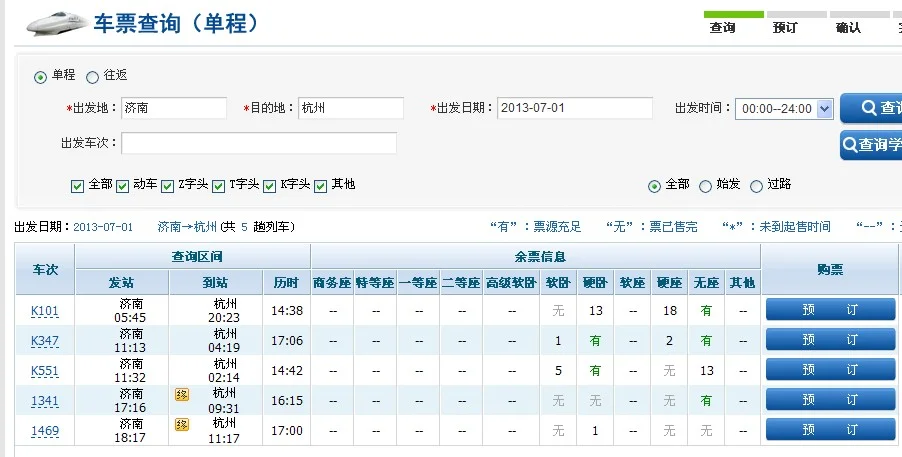902x457 pixels.
Task: Uncheck the 动车 train type checkbox
Action: (123, 185)
